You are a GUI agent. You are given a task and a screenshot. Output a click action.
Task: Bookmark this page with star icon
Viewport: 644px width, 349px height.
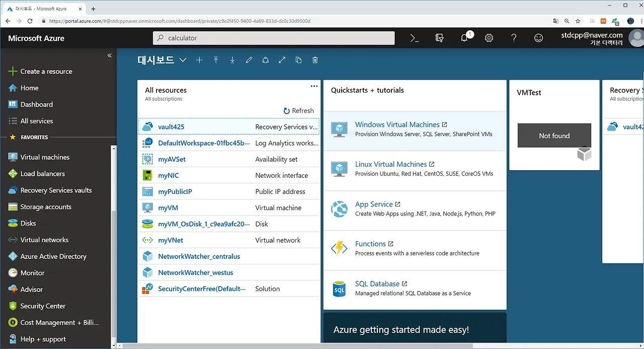click(x=578, y=21)
